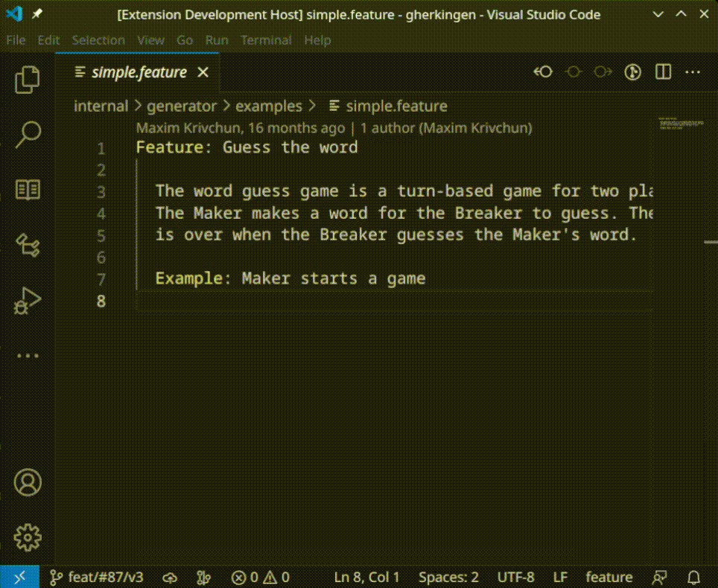Open the View menu
The width and height of the screenshot is (718, 588).
150,39
